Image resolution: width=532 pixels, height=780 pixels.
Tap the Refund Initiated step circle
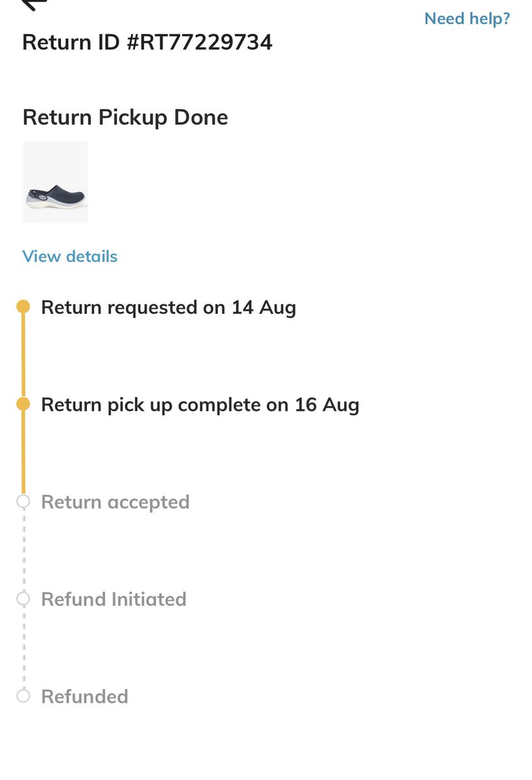click(23, 599)
